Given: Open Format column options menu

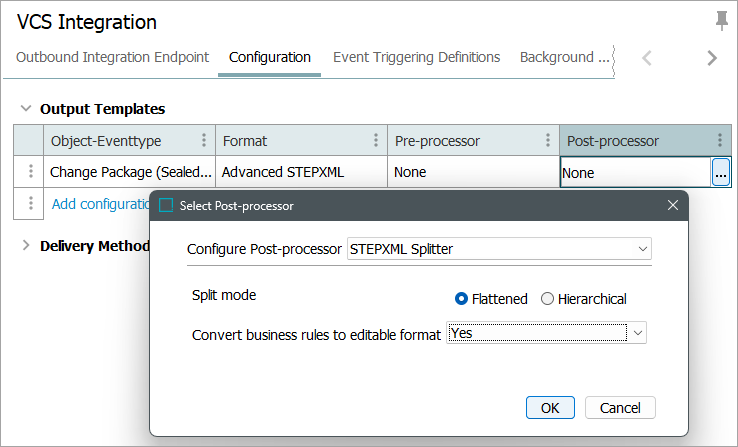Looking at the screenshot, I should pos(375,141).
